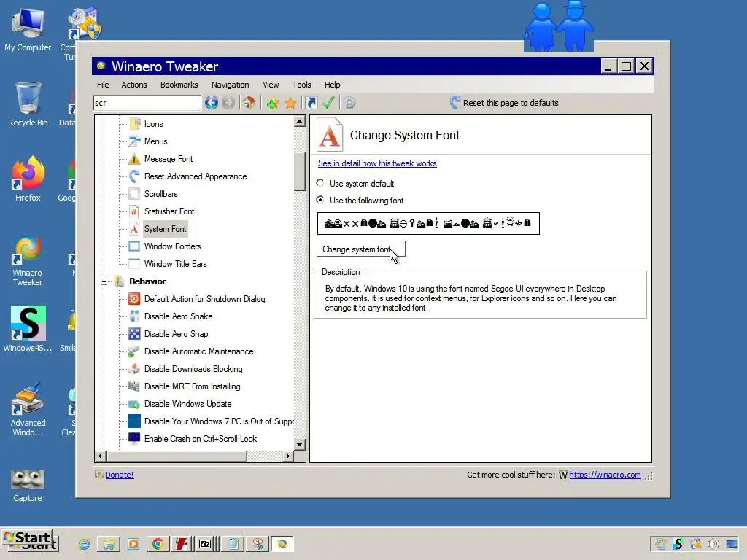Click the search box containing 'scr'
This screenshot has width=747, height=560.
147,103
